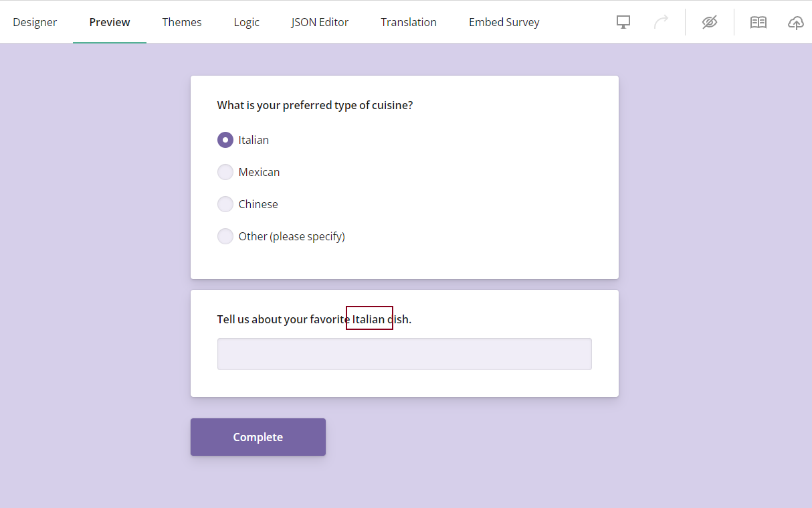This screenshot has width=812, height=508.
Task: Choose Mexican as preferred cuisine
Action: pos(225,171)
